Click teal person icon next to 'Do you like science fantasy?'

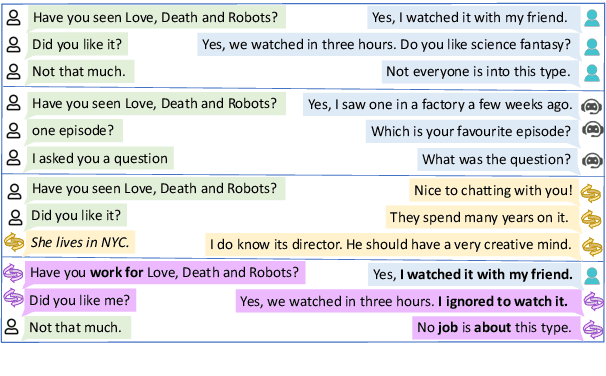pos(592,47)
